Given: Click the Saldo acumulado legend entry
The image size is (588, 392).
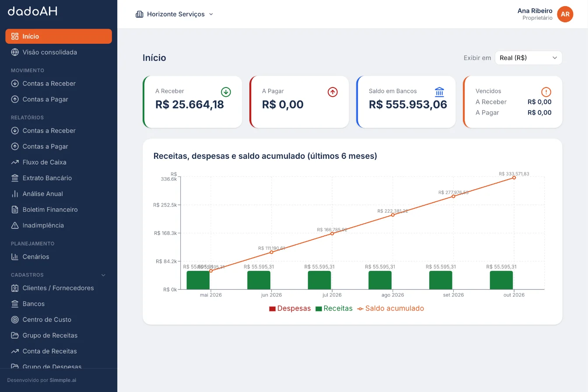Looking at the screenshot, I should point(390,308).
